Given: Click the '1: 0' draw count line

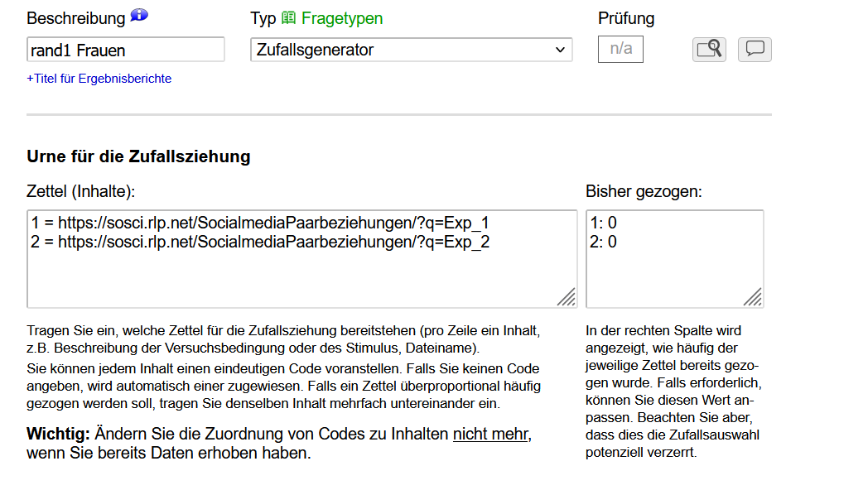Looking at the screenshot, I should coord(604,223).
